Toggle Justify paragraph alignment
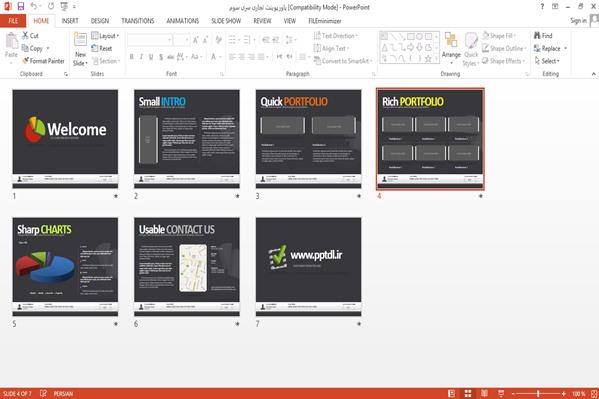The width and height of the screenshot is (599, 399). click(261, 57)
